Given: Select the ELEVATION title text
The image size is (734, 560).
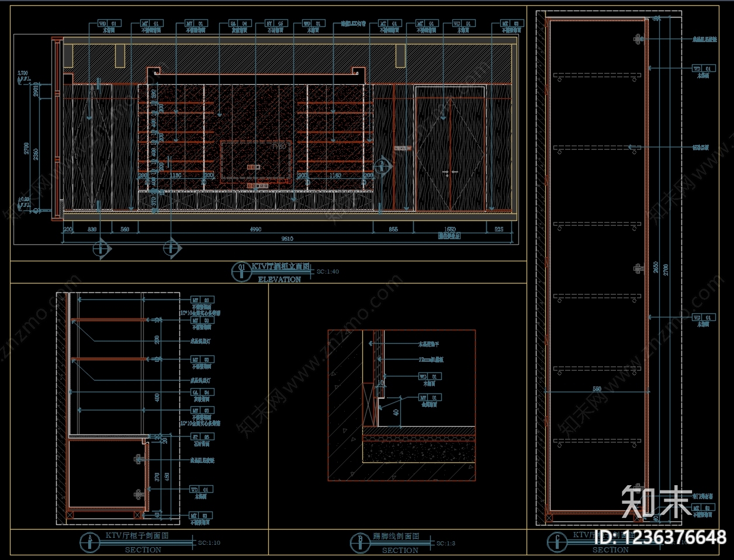Looking at the screenshot, I should point(279,279).
